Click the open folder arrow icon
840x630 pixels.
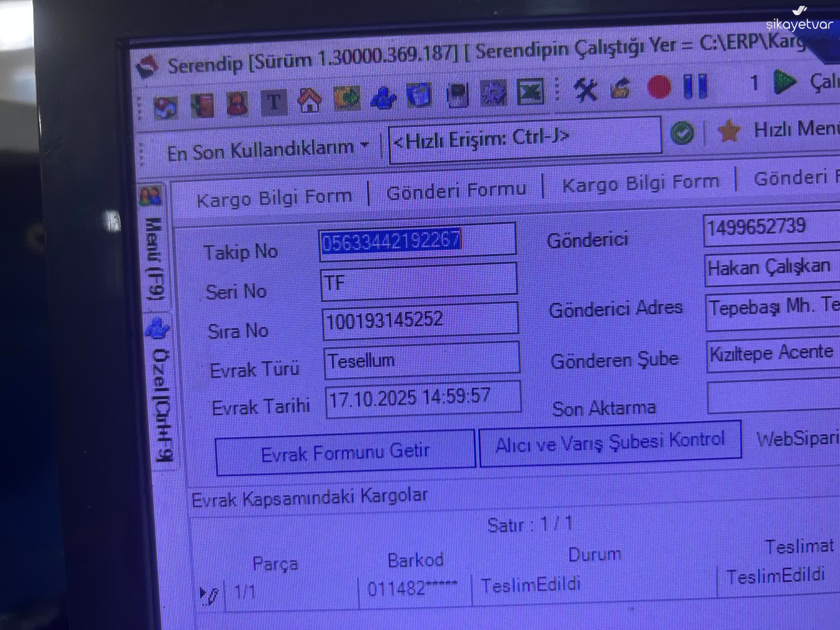point(621,88)
